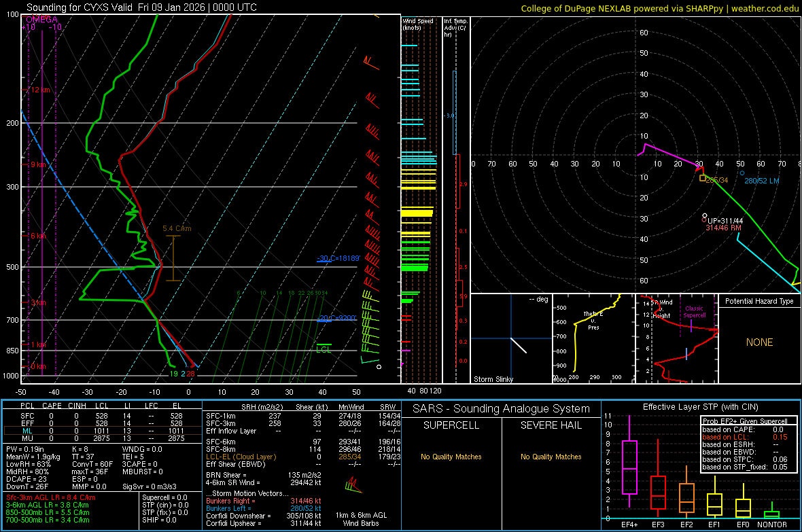Click the Eff Shear (EBWD) row label

coord(236,465)
